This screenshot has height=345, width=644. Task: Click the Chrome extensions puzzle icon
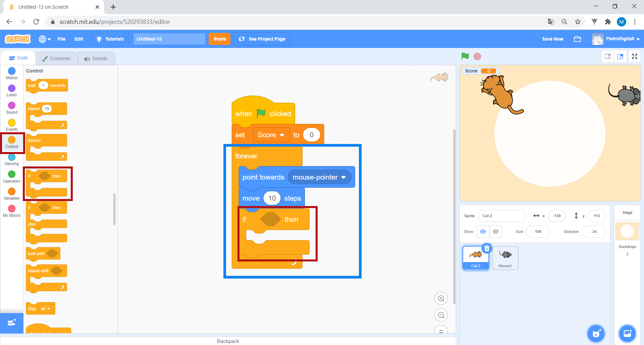608,22
